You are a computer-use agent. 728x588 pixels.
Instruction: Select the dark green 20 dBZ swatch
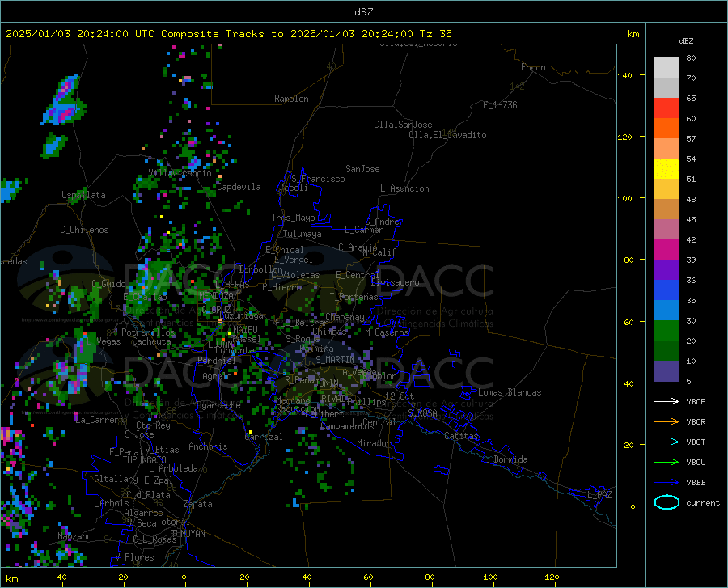coord(667,351)
